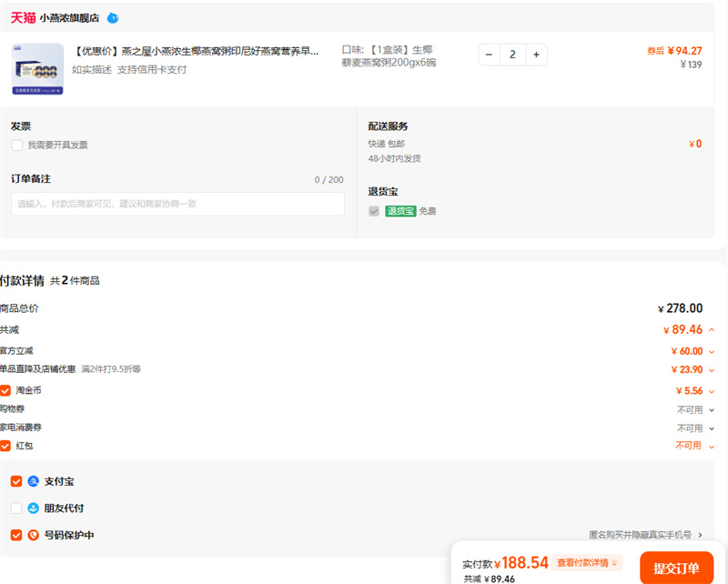This screenshot has width=728, height=584.
Task: Increase quantity with plus button
Action: click(x=536, y=55)
